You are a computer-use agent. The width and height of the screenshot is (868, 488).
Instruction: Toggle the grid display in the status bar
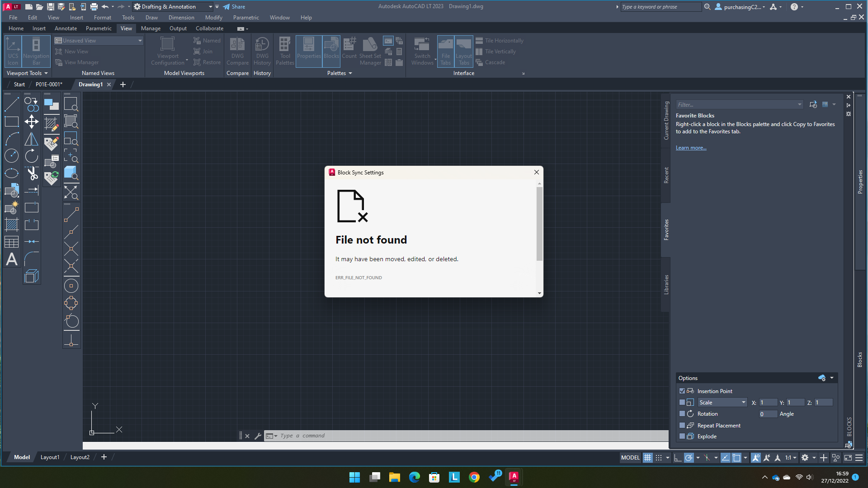647,457
